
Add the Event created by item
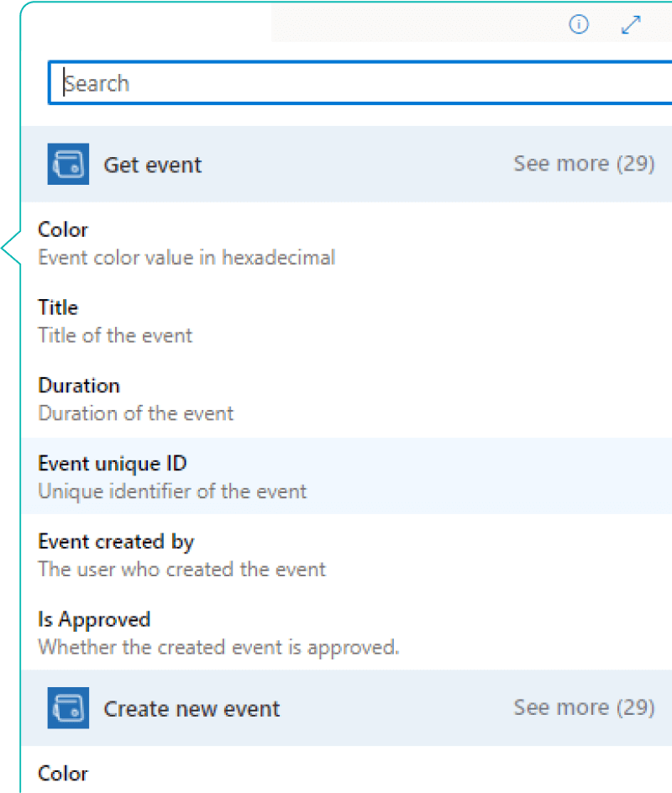click(347, 554)
